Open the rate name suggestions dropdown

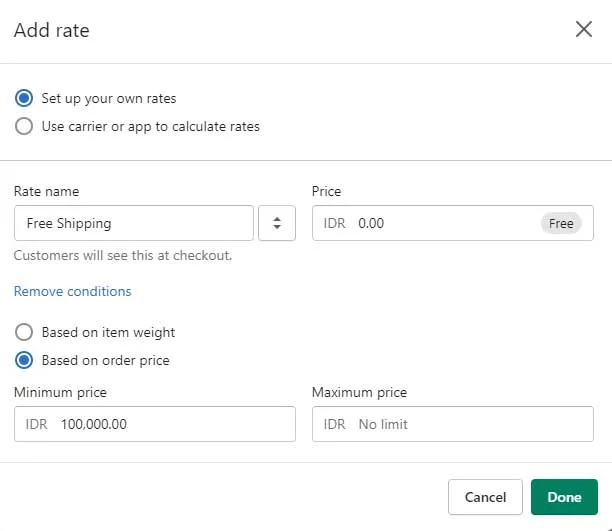click(277, 223)
